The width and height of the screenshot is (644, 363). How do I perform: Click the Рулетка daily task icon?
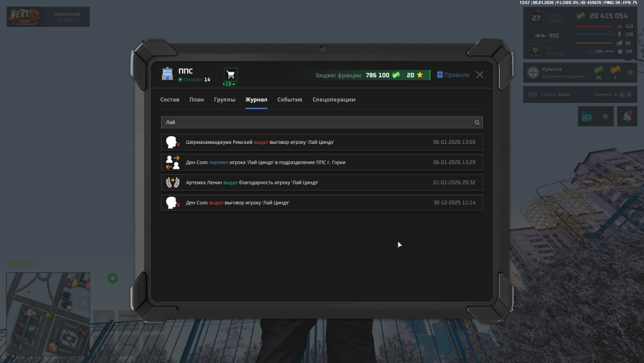(532, 72)
